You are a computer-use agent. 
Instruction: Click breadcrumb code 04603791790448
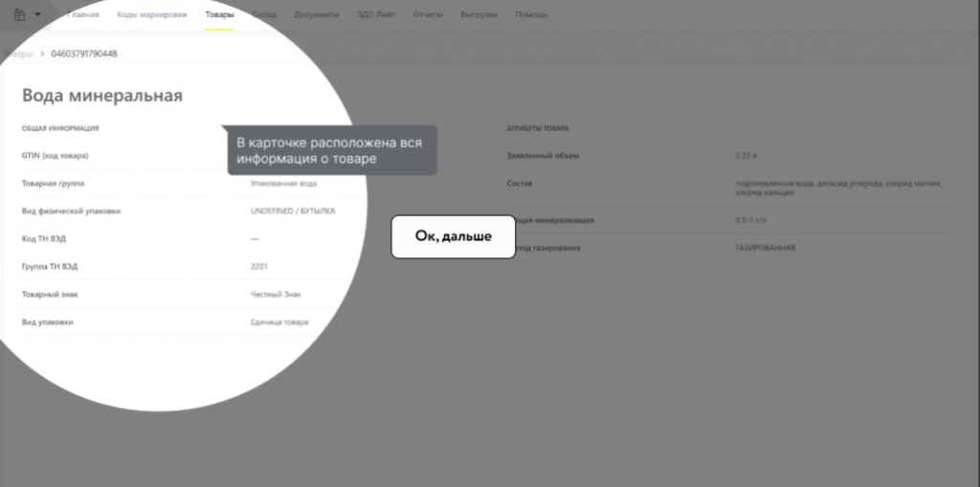(x=84, y=54)
